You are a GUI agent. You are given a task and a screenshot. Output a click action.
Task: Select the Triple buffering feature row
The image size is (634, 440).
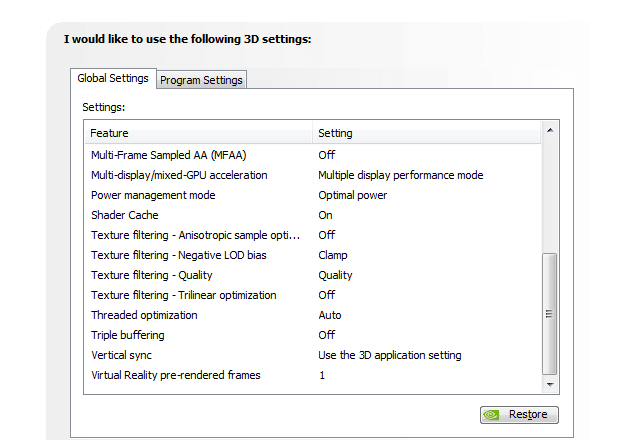[128, 335]
